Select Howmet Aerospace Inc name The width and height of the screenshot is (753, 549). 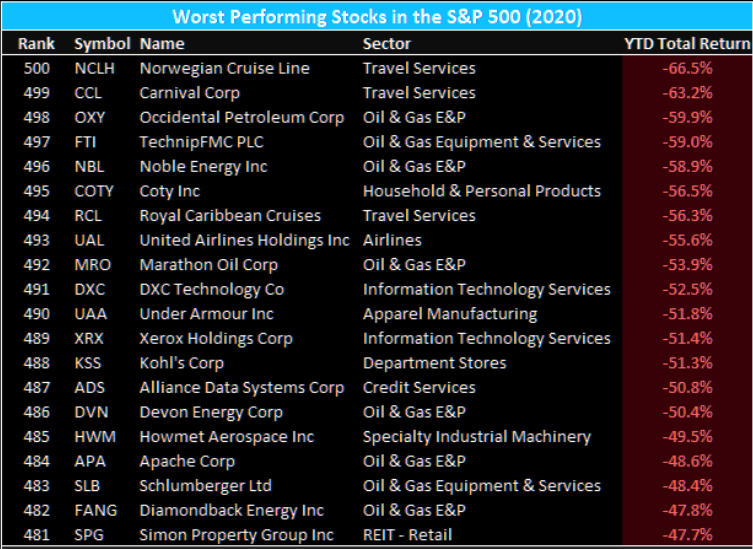[x=227, y=437]
